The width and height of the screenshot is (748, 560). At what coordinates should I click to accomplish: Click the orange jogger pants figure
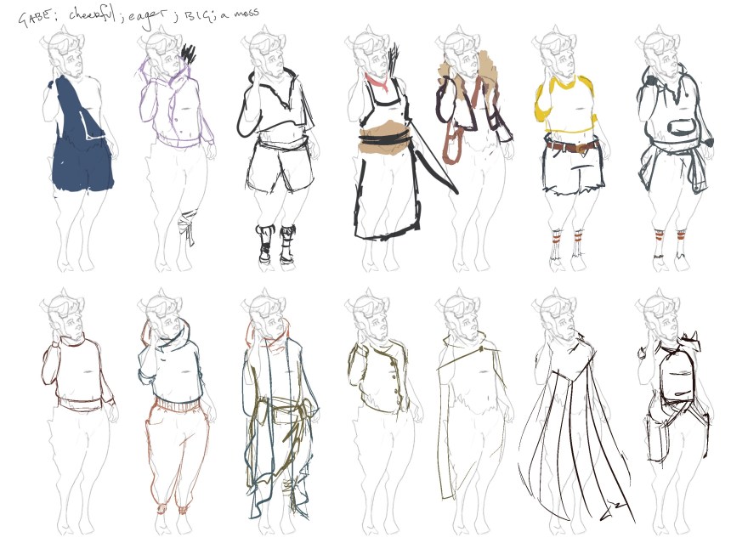click(x=178, y=450)
